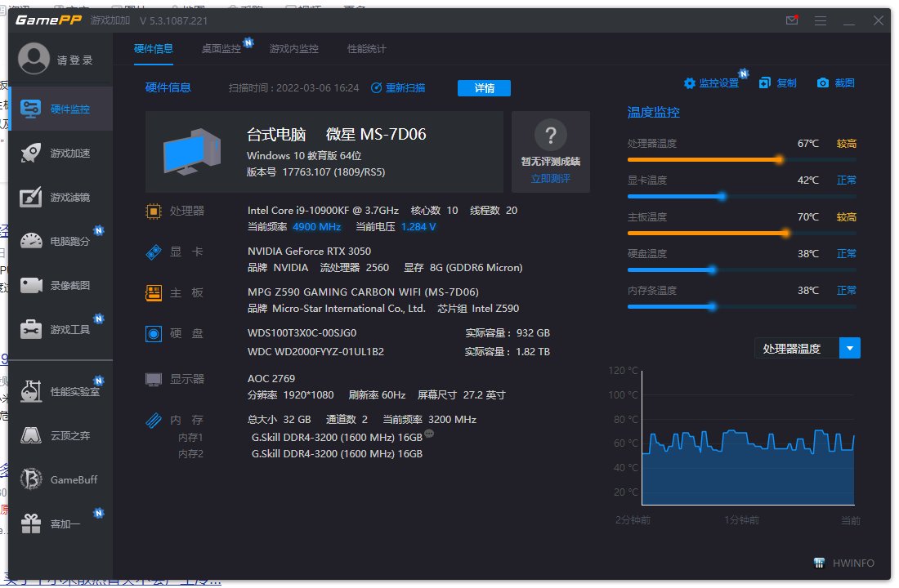The width and height of the screenshot is (899, 588).
Task: Click the question mark score icon
Action: click(x=550, y=136)
